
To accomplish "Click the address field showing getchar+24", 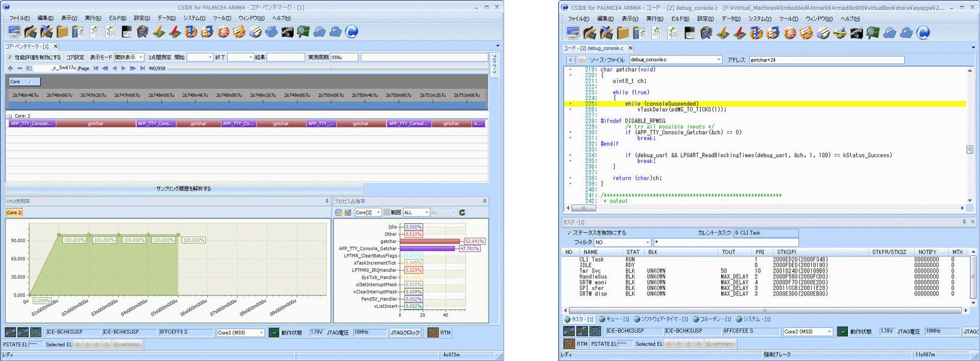I will coord(826,60).
